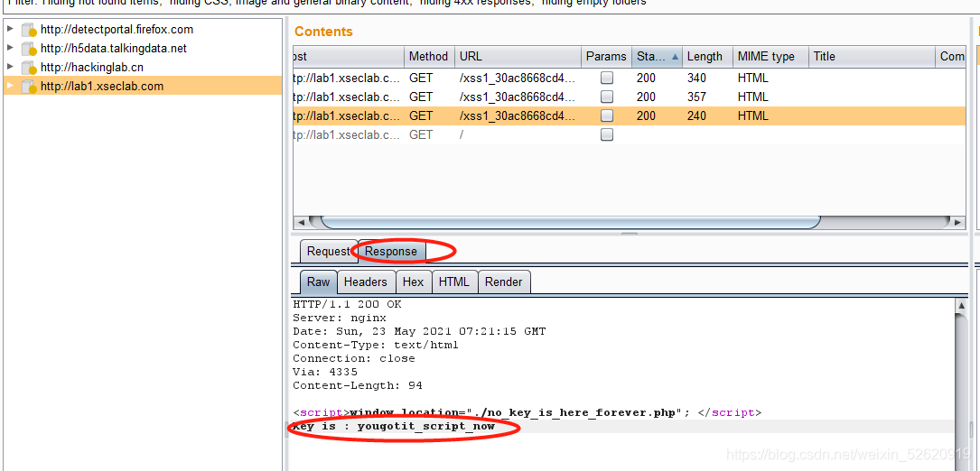Select http://detectportal.firefox.com in site map
The height and width of the screenshot is (471, 980).
coord(117,30)
